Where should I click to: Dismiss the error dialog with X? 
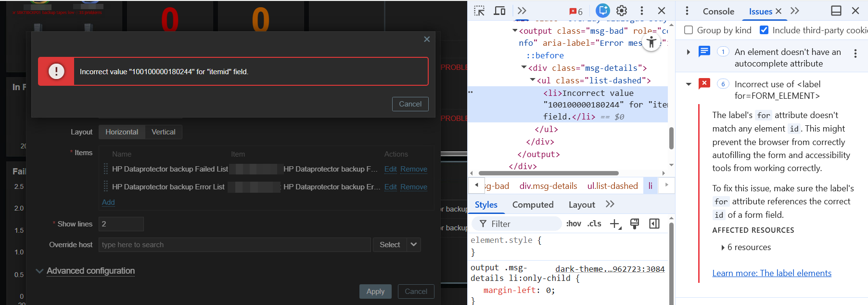tap(426, 40)
